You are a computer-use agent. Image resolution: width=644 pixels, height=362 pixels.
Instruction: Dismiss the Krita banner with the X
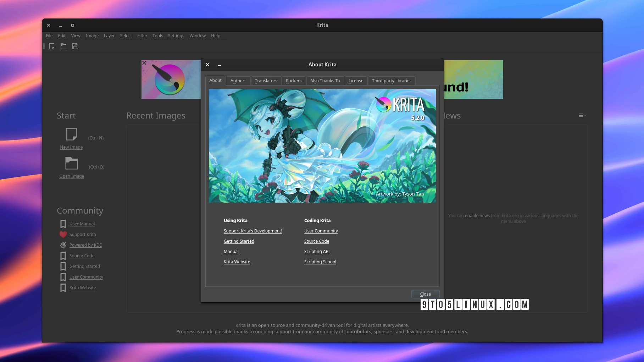[x=144, y=62]
